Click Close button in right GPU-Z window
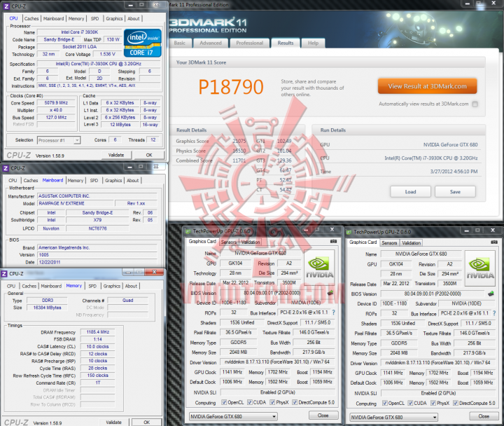Viewport: 504px width, 426px height. click(484, 416)
